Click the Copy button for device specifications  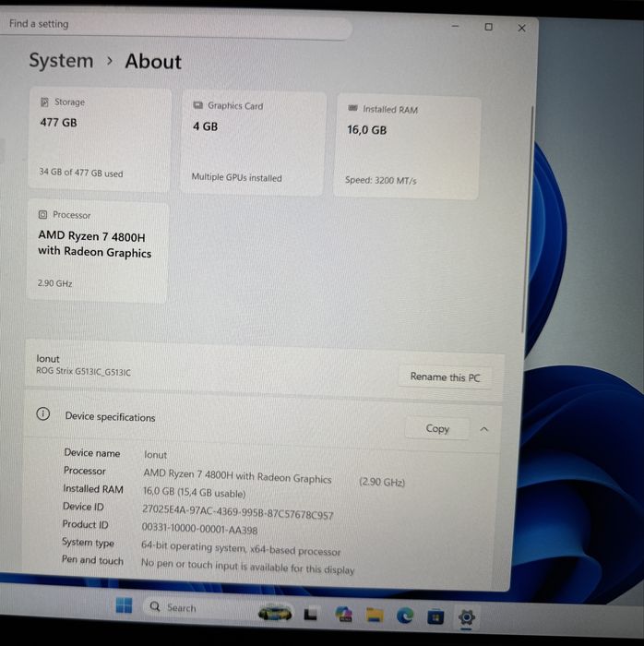point(437,428)
